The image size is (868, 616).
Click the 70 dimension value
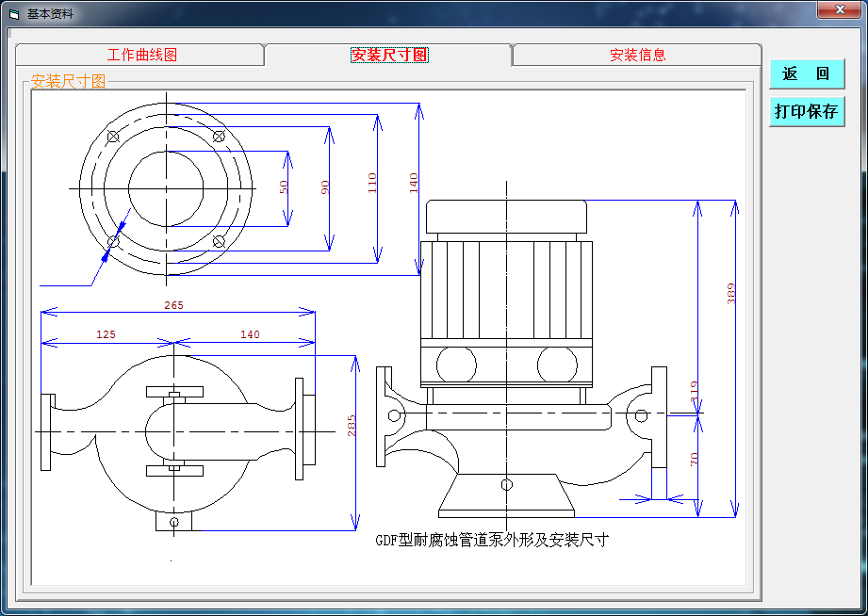[695, 459]
